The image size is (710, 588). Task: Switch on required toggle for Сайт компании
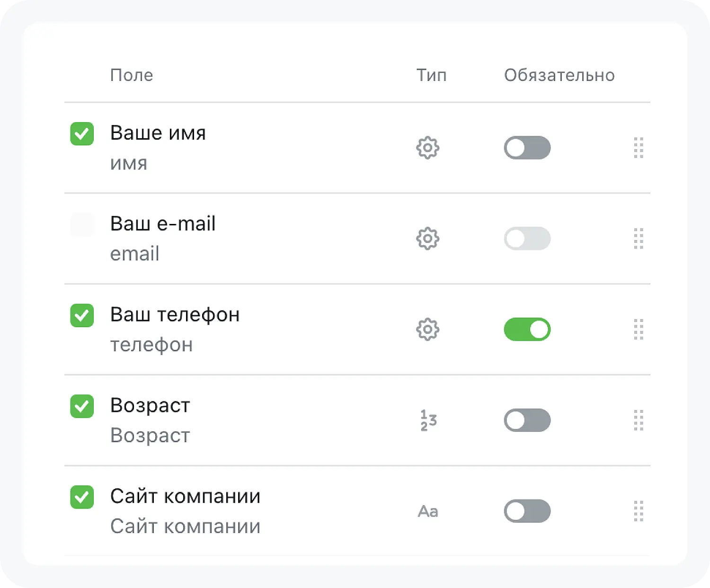point(527,511)
